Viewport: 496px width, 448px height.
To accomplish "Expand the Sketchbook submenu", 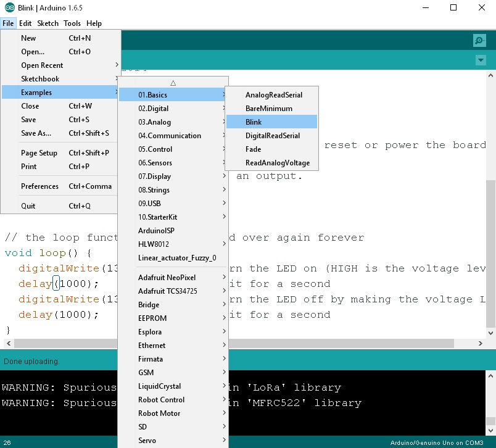I will pos(59,79).
